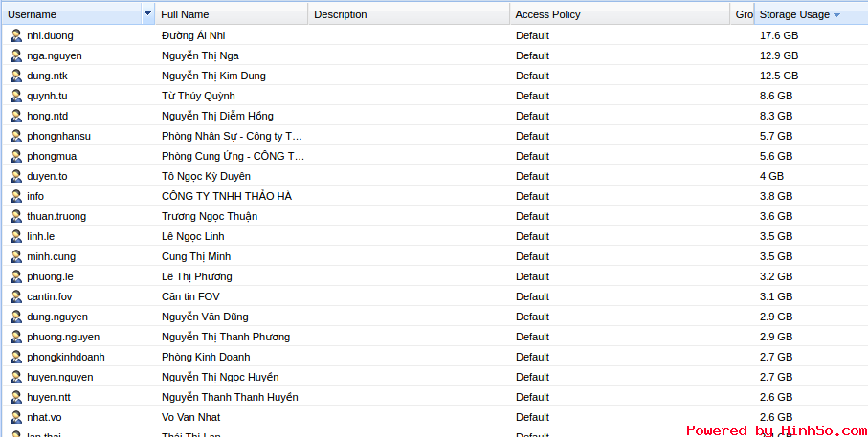
Task: Click the user icon for nhat.vo
Action: [x=16, y=417]
